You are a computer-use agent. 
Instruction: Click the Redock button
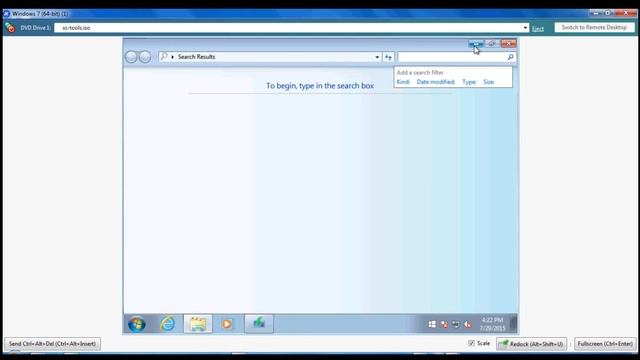531,344
